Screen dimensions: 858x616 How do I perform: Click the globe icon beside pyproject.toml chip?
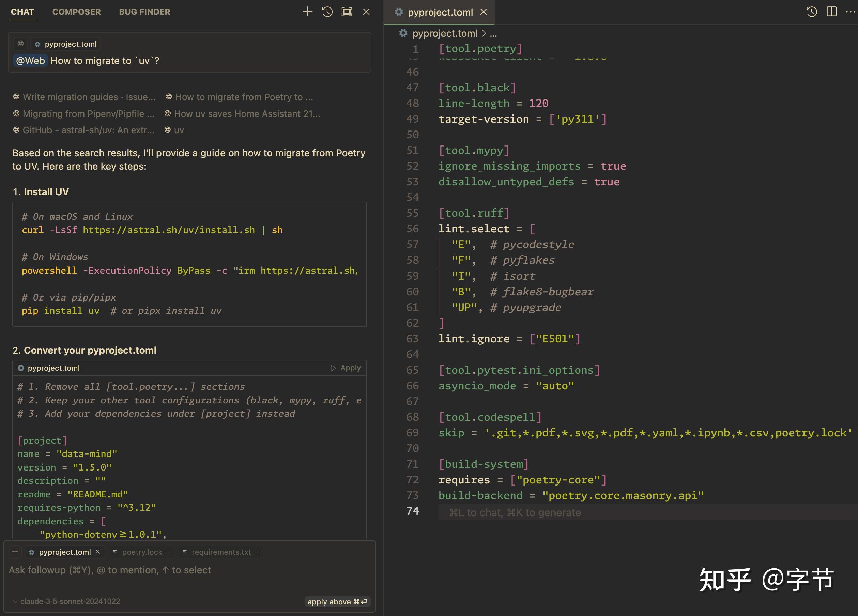pyautogui.click(x=21, y=44)
